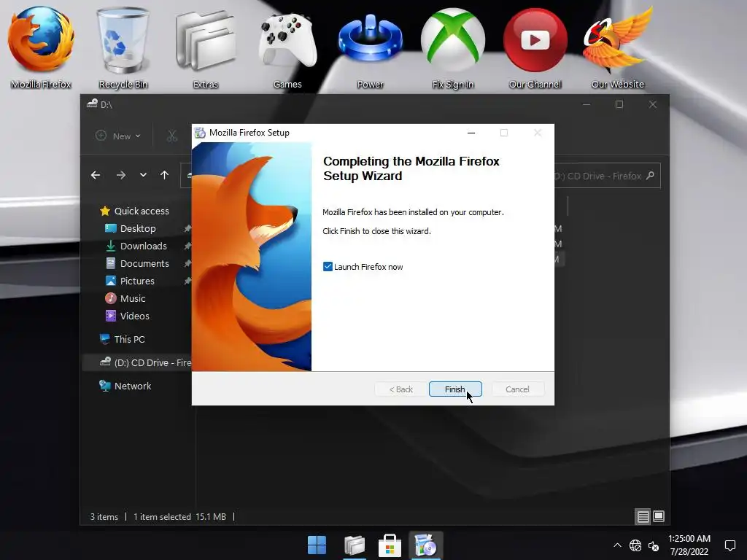
Task: Click the Finish button in setup wizard
Action: (x=455, y=389)
